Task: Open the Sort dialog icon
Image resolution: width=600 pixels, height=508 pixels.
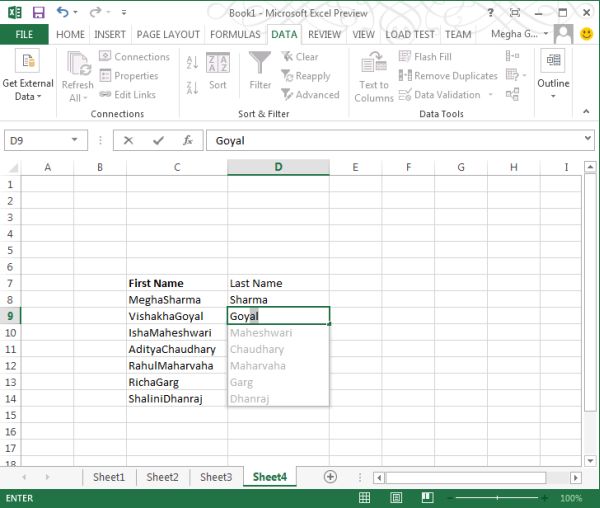Action: (x=218, y=72)
